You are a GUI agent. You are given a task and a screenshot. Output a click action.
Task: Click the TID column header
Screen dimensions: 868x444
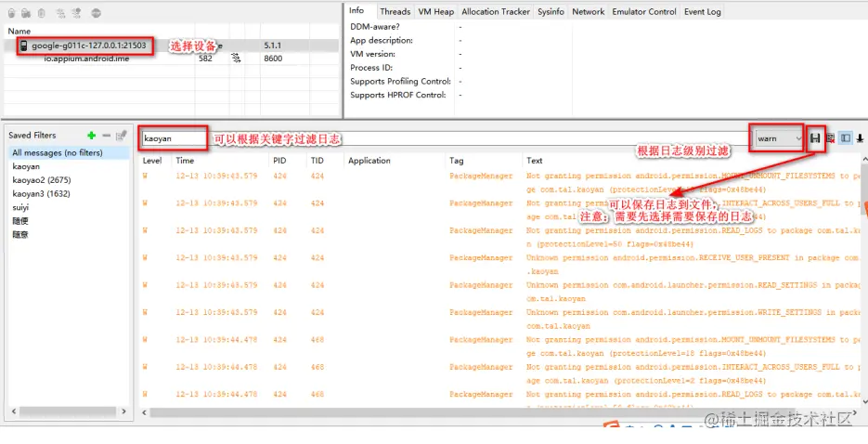317,161
